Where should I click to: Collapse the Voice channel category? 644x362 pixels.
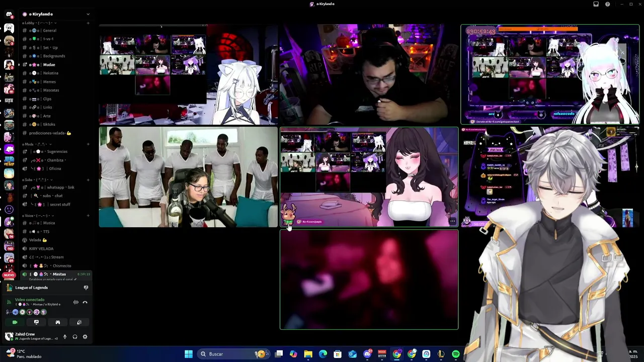(x=38, y=216)
